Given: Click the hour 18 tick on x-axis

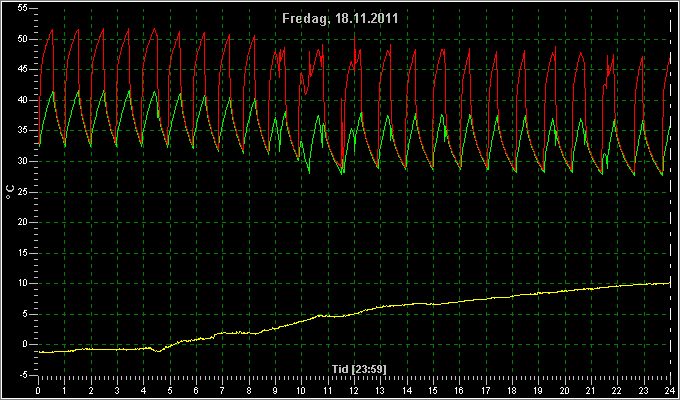Looking at the screenshot, I should 512,391.
